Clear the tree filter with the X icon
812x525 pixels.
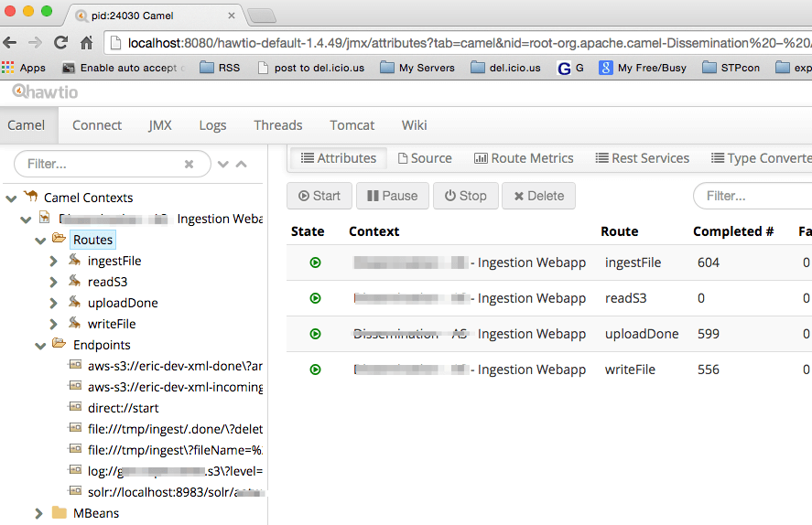tap(189, 164)
